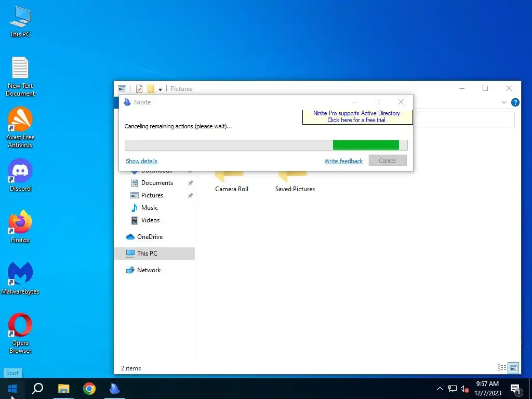Open Customize Quick Access Toolbar dropdown
This screenshot has height=399, width=532.
click(x=160, y=89)
